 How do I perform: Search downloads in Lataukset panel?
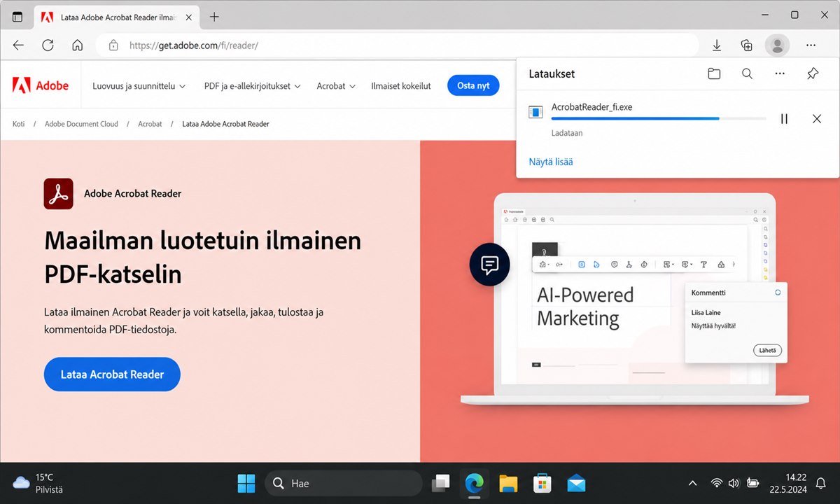[x=747, y=73]
